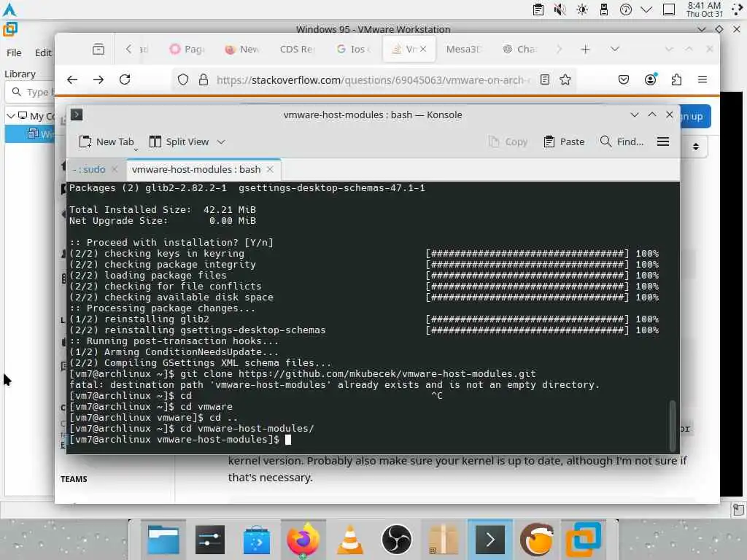Image resolution: width=747 pixels, height=560 pixels.
Task: Expand the Firefox list all tabs chevron
Action: [x=615, y=49]
